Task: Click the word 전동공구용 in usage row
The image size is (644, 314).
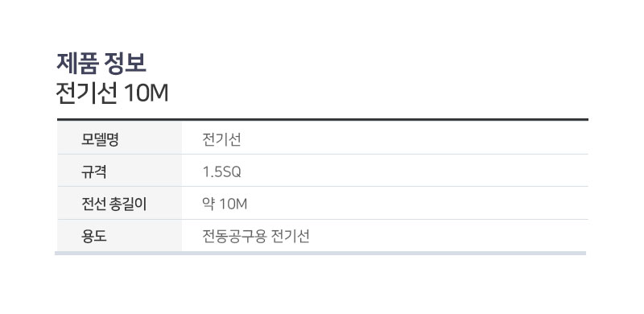Action: point(234,237)
